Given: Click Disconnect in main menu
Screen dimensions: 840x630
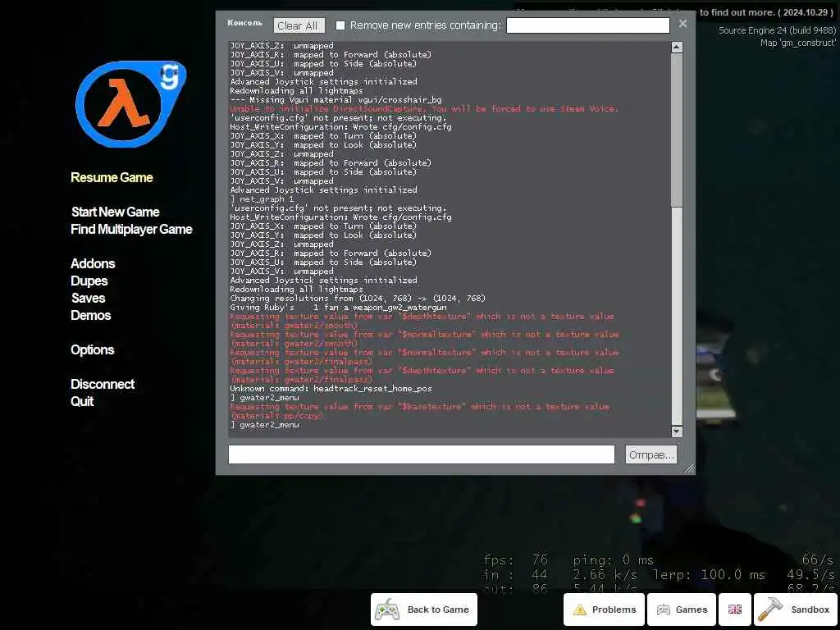Looking at the screenshot, I should tap(103, 384).
